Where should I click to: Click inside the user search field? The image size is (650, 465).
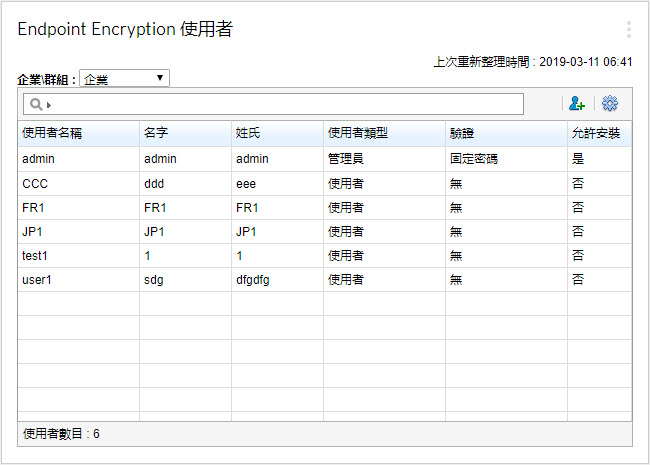pyautogui.click(x=280, y=104)
